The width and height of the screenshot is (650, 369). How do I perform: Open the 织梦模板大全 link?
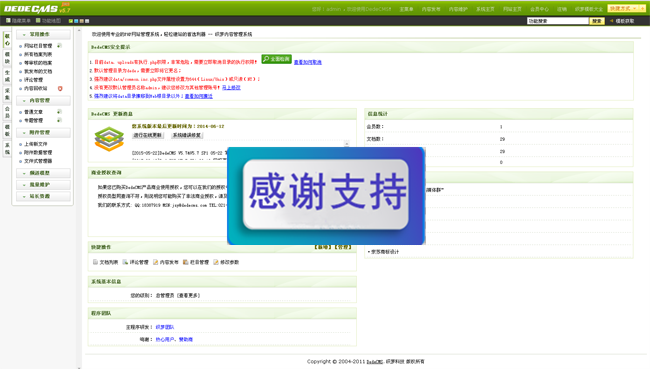589,9
